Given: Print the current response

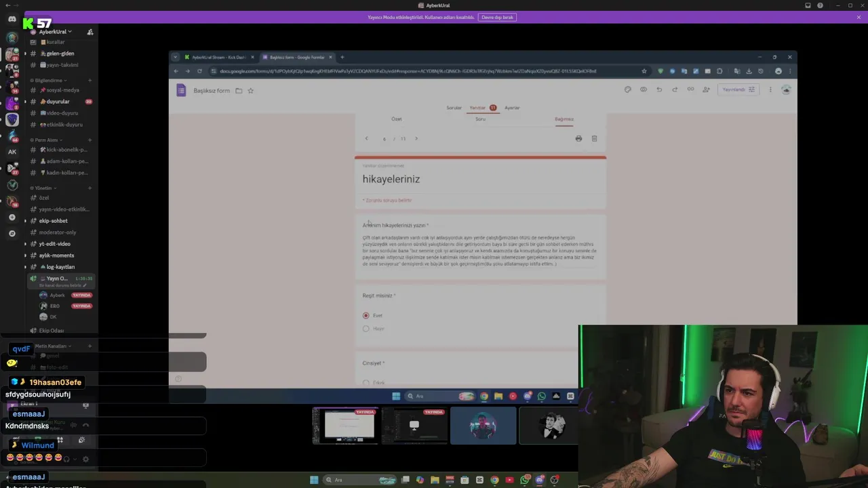Looking at the screenshot, I should point(578,138).
